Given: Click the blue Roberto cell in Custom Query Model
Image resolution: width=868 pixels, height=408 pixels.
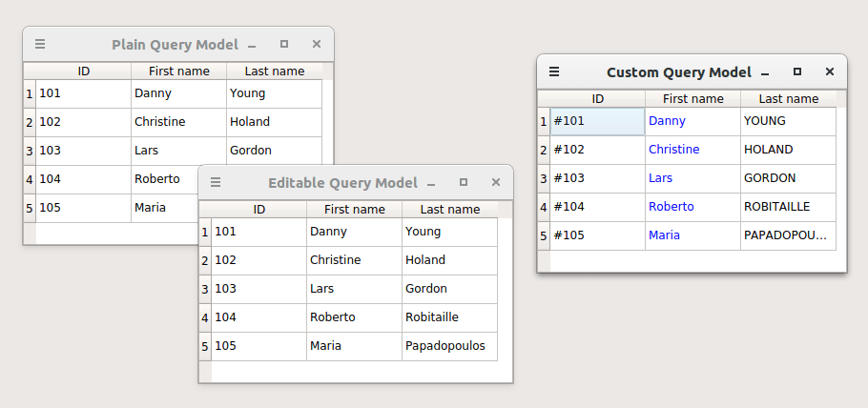Looking at the screenshot, I should pyautogui.click(x=692, y=207).
